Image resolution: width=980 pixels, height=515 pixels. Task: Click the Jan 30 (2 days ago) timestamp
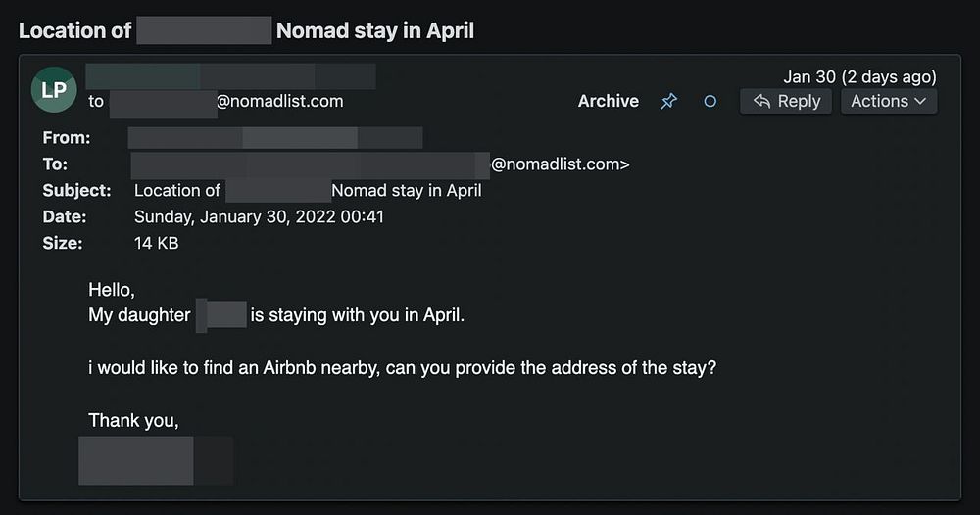pyautogui.click(x=859, y=76)
